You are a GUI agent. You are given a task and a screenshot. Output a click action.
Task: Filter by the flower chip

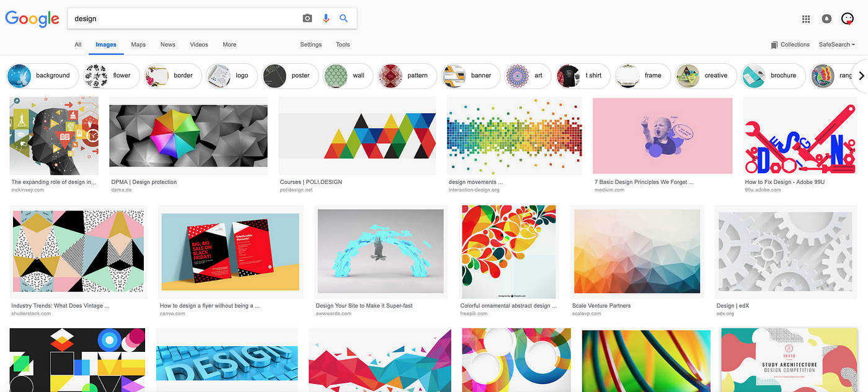110,76
